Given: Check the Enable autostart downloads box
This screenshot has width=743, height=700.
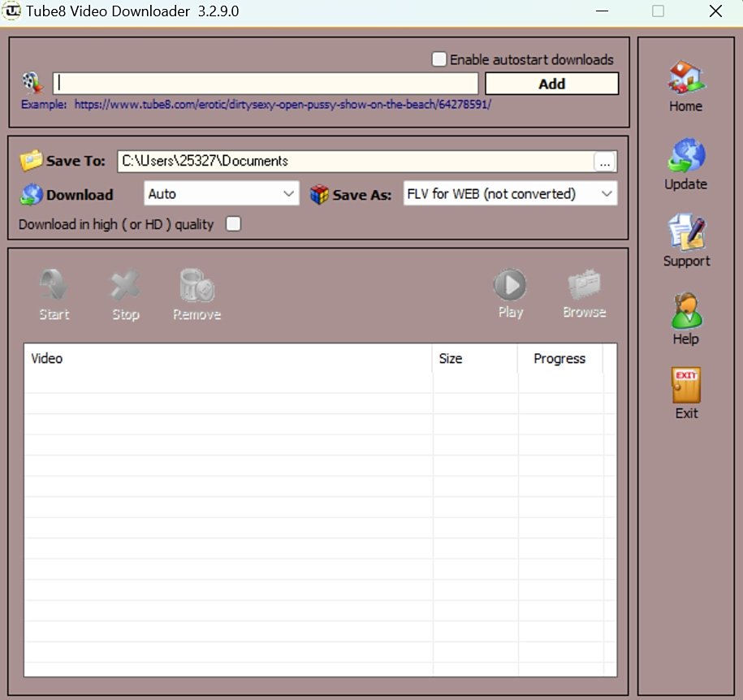Looking at the screenshot, I should [x=438, y=58].
